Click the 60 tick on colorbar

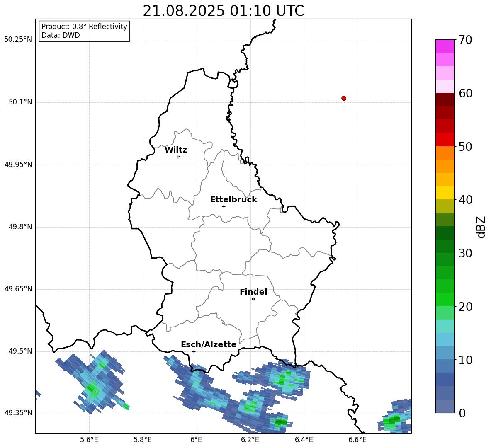click(x=465, y=93)
